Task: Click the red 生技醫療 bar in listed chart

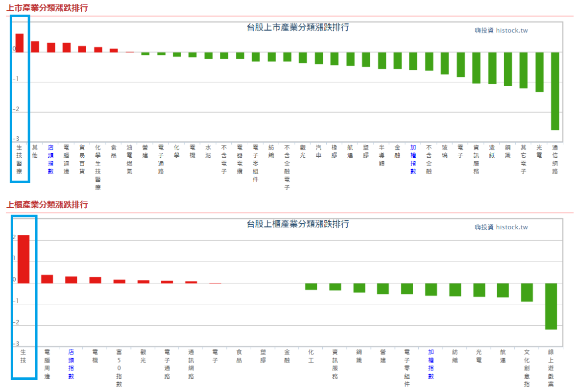Action: click(x=20, y=43)
